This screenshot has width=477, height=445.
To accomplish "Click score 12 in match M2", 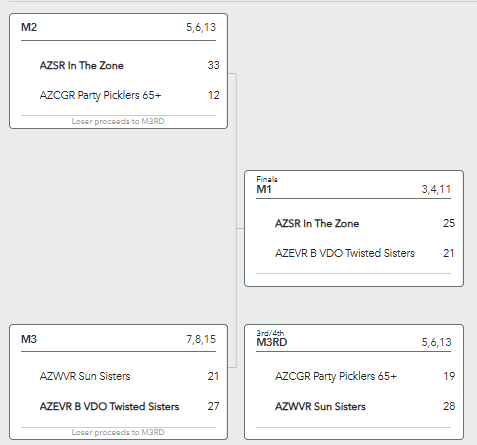I will click(x=214, y=95).
